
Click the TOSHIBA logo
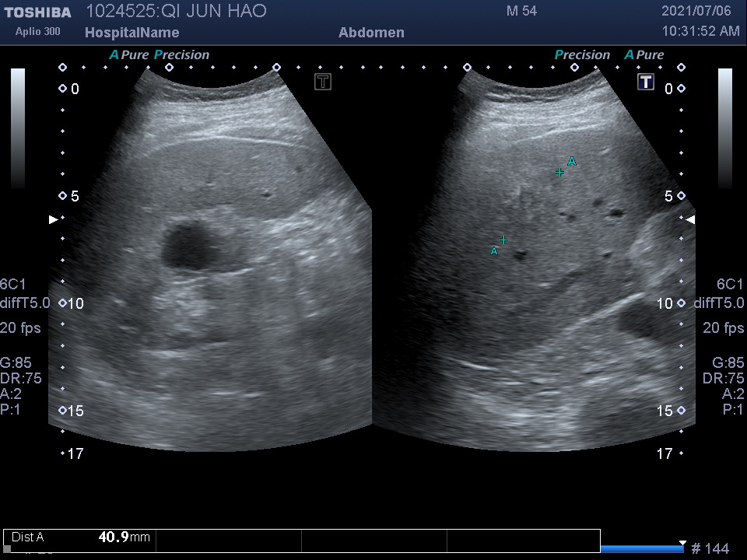37,12
